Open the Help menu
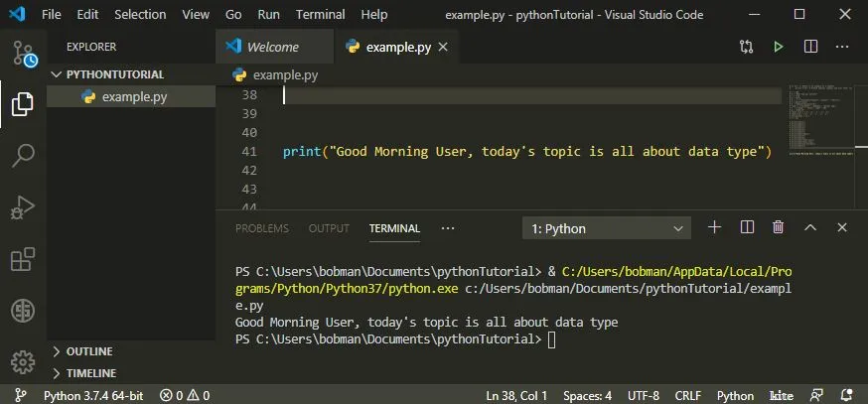This screenshot has width=868, height=404. coord(374,14)
